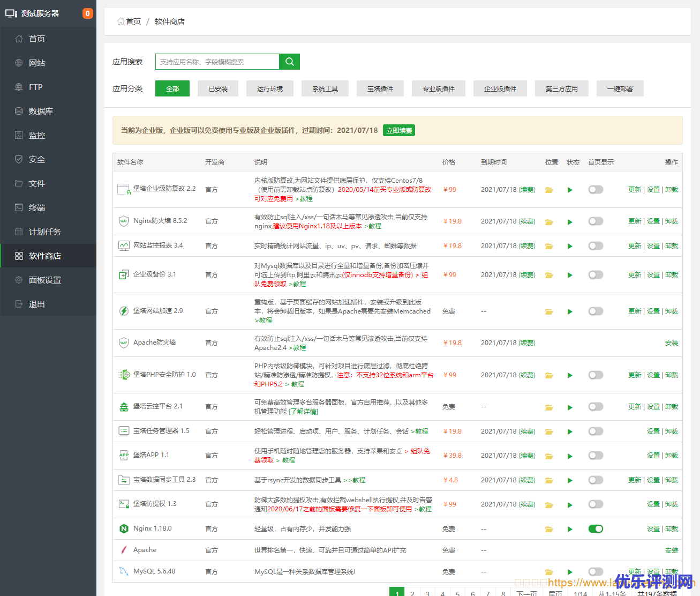Click status play icon for 堡塔云控平台
This screenshot has height=596, width=700.
(570, 407)
